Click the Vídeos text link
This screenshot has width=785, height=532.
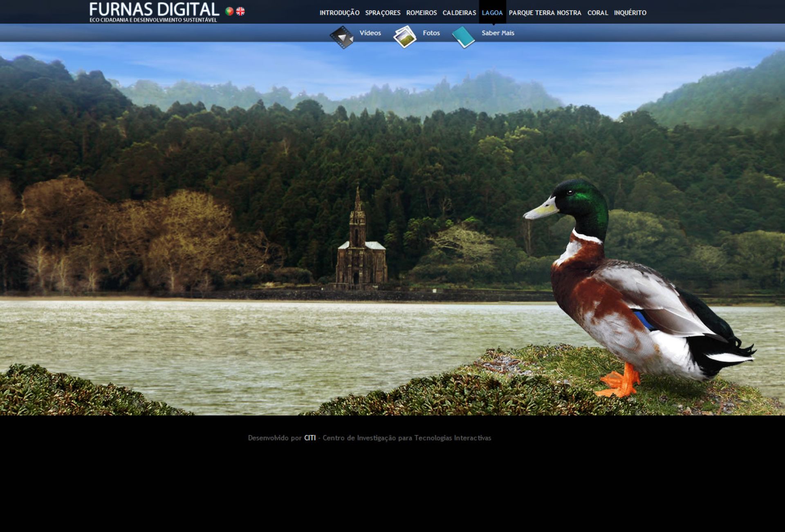coord(370,33)
